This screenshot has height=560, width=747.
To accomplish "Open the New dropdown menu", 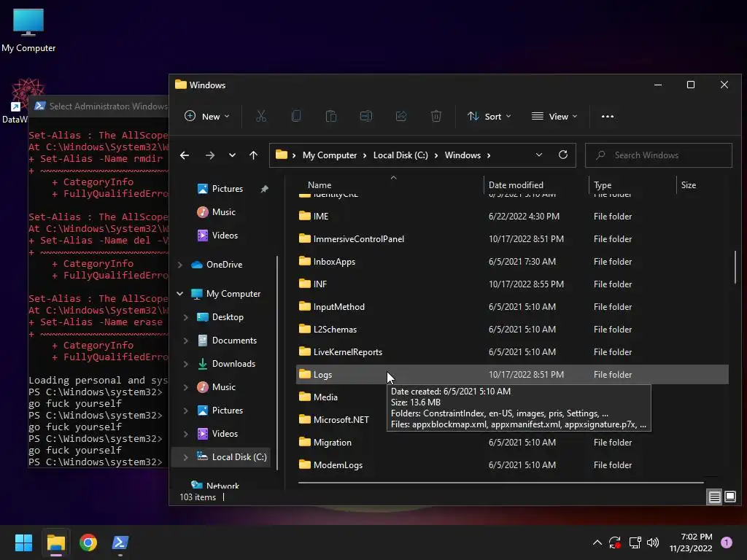I will pyautogui.click(x=206, y=116).
